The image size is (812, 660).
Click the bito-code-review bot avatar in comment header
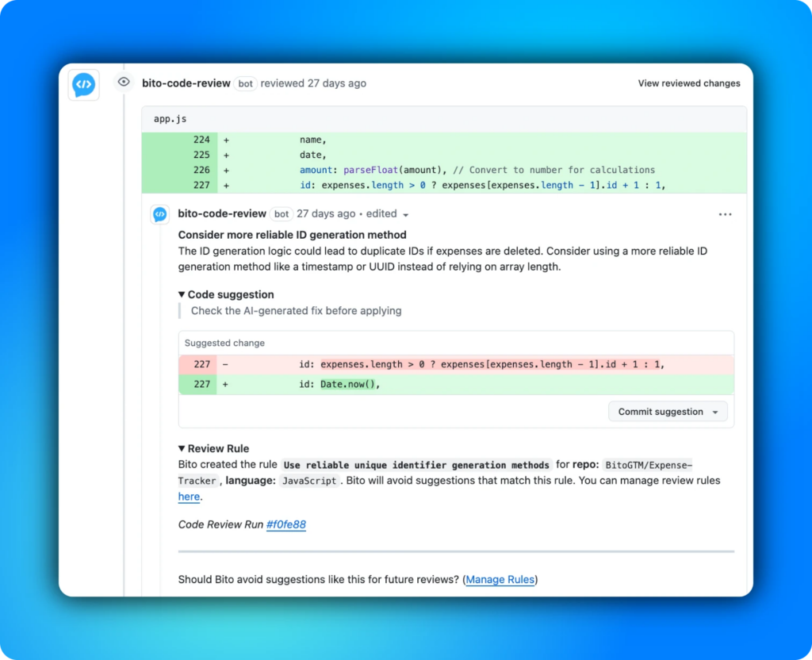162,213
